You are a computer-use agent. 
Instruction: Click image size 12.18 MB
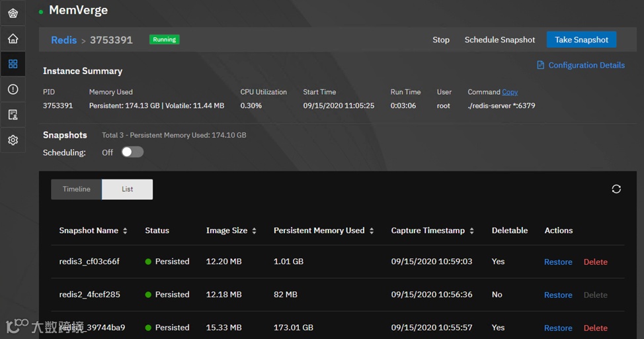[x=224, y=294]
